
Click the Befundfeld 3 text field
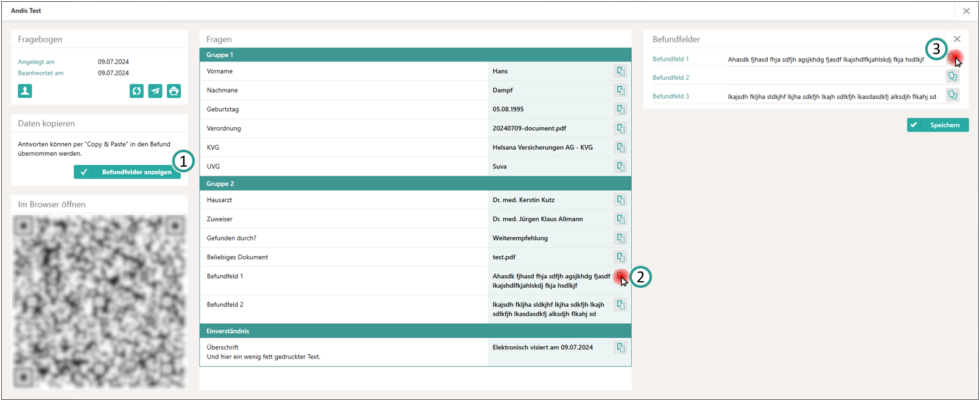[x=834, y=97]
